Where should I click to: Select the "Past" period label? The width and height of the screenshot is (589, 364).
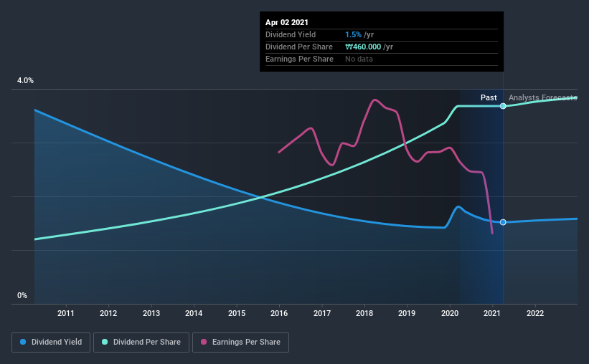489,97
